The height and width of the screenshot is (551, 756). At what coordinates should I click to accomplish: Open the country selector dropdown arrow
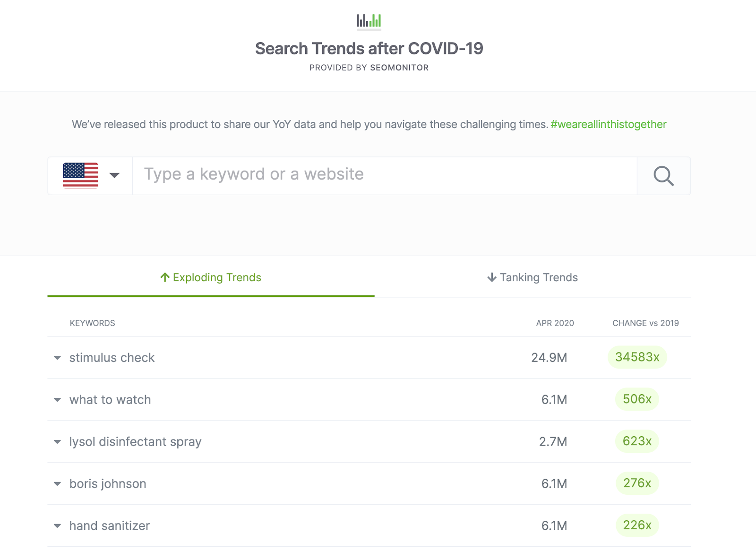click(114, 175)
